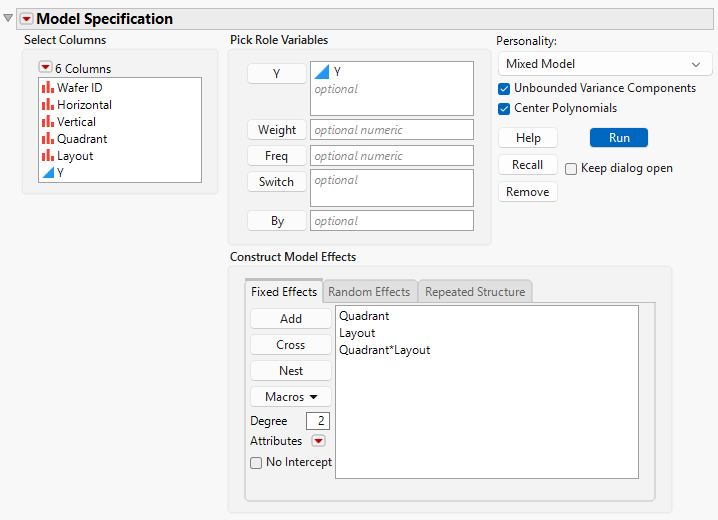Open the Macros dropdown menu
This screenshot has height=520, width=718.
pyautogui.click(x=291, y=397)
